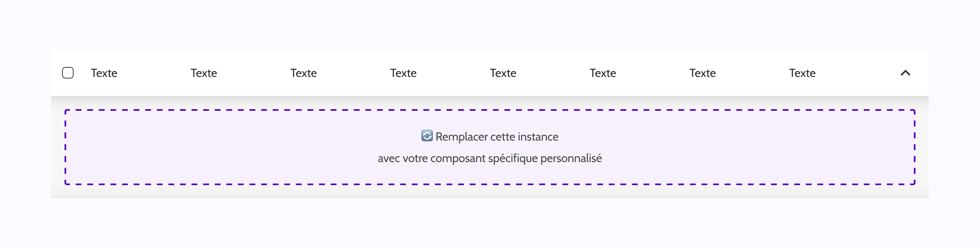This screenshot has height=248, width=980.
Task: Collapse the row using the chevron
Action: 906,73
